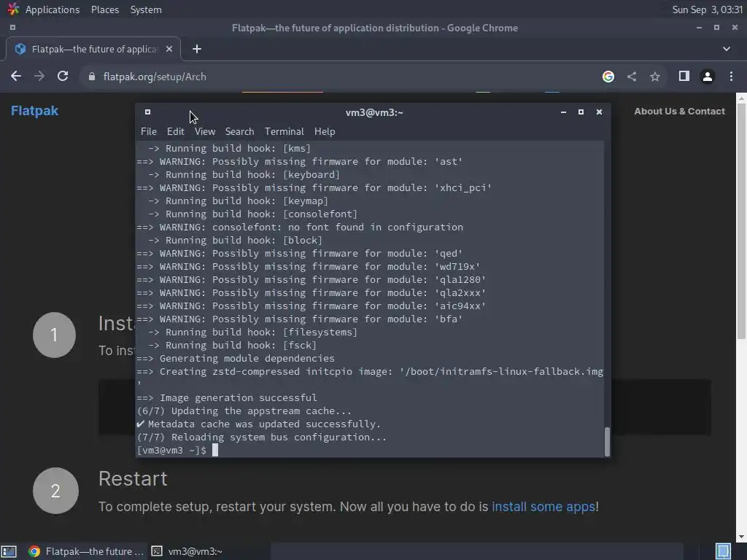Click the terminal window menu icon in the title bar
747x560 pixels.
[147, 112]
